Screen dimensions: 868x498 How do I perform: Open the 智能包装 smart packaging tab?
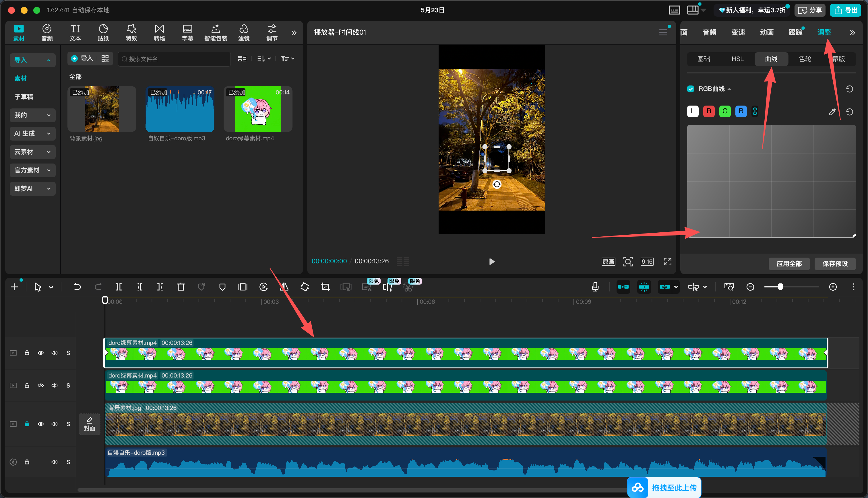pyautogui.click(x=216, y=32)
